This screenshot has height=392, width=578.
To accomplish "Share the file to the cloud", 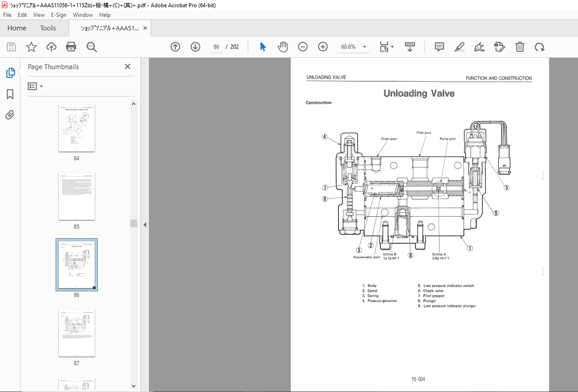I will pyautogui.click(x=51, y=47).
